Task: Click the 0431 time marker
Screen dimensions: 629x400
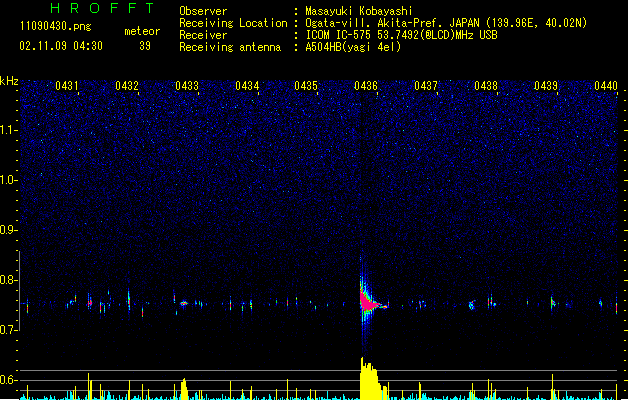Action: click(x=67, y=86)
